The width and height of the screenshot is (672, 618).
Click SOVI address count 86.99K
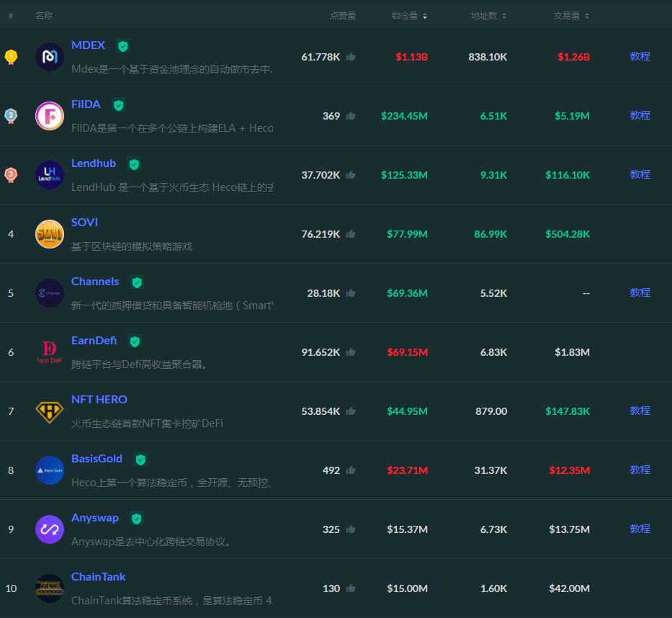tap(490, 234)
